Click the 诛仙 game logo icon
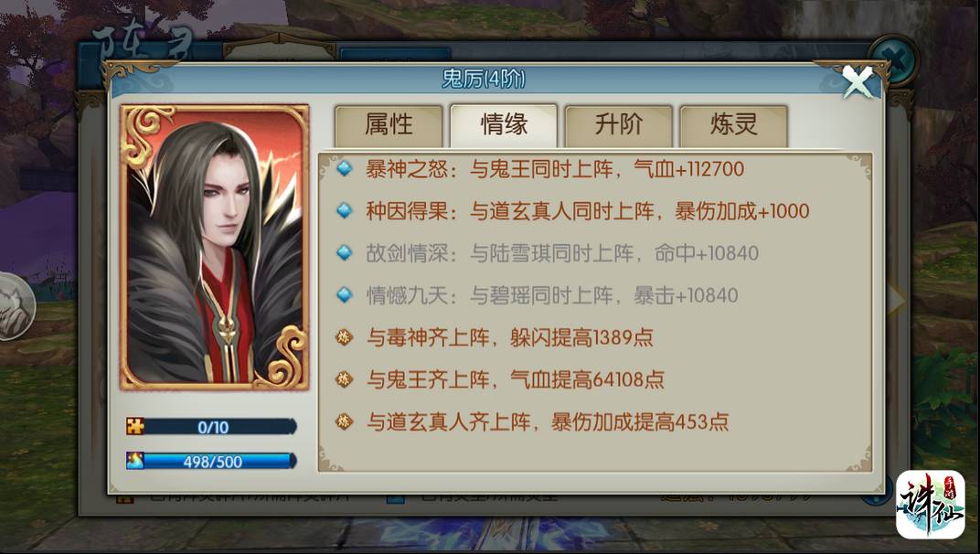The height and width of the screenshot is (554, 980). pos(931,505)
